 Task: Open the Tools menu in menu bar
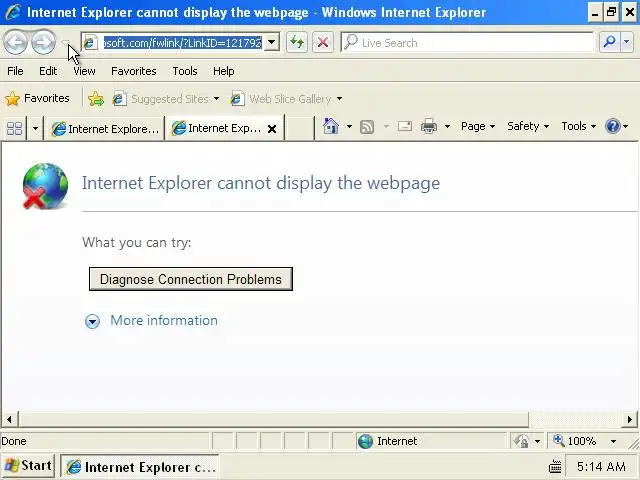click(x=184, y=71)
